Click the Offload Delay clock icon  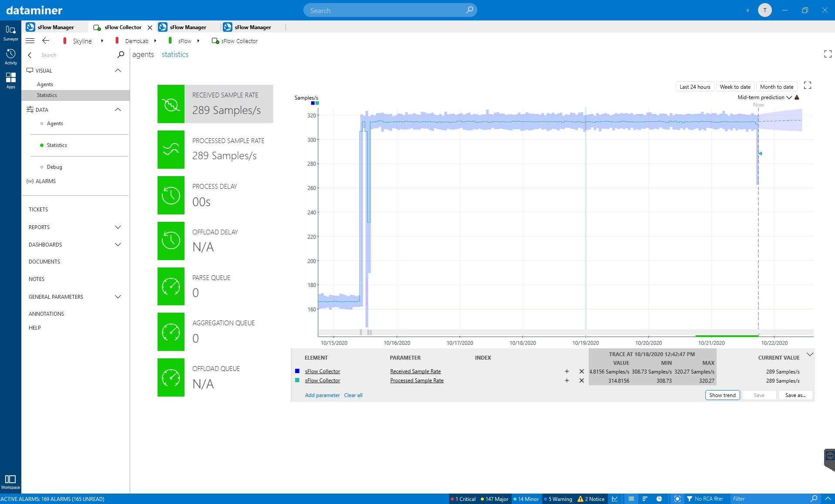point(171,241)
